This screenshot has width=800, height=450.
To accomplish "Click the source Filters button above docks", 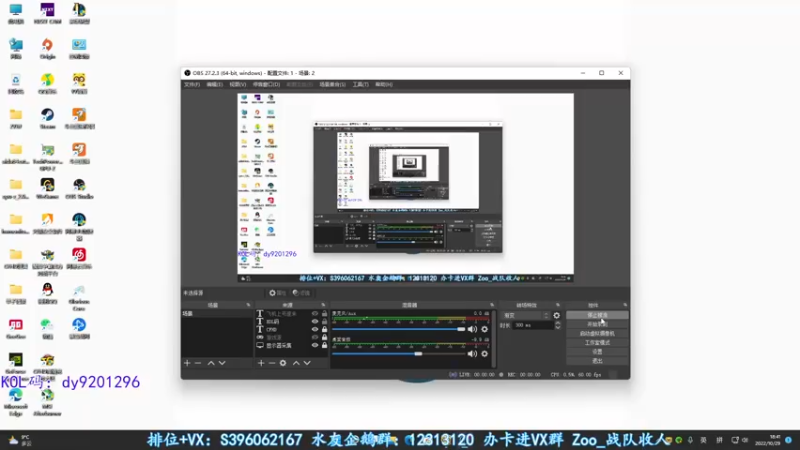I will click(302, 293).
